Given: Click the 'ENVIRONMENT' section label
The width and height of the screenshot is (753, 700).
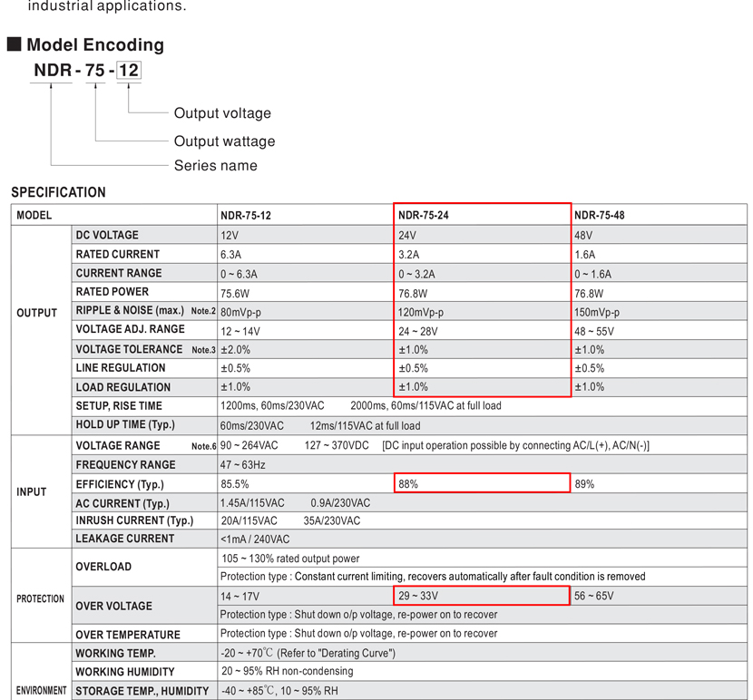Looking at the screenshot, I should coord(42,691).
